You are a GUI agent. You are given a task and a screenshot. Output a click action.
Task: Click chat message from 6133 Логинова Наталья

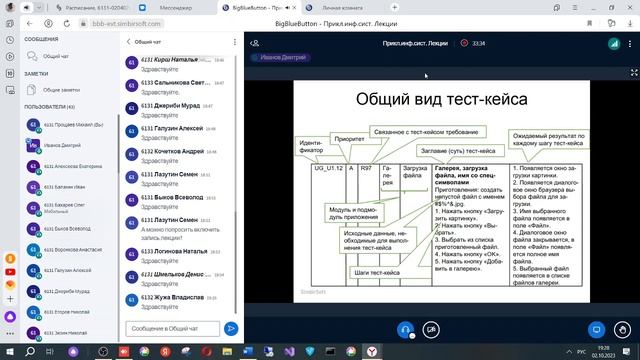point(180,256)
